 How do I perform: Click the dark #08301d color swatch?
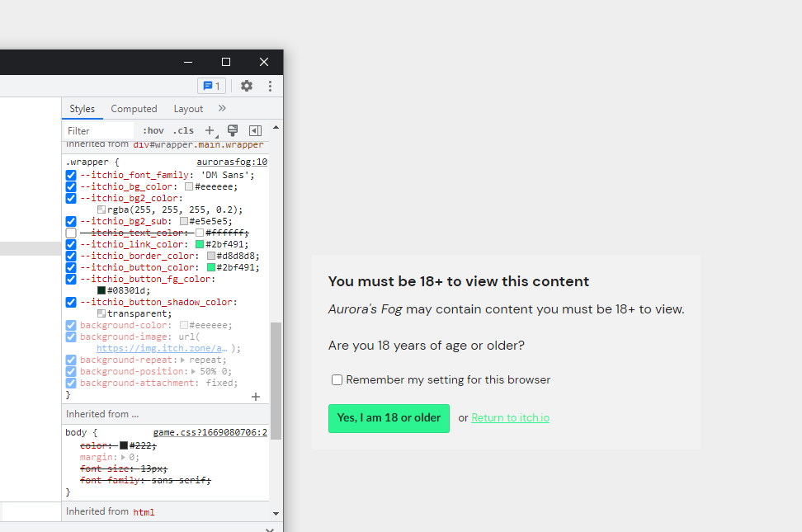click(x=101, y=290)
